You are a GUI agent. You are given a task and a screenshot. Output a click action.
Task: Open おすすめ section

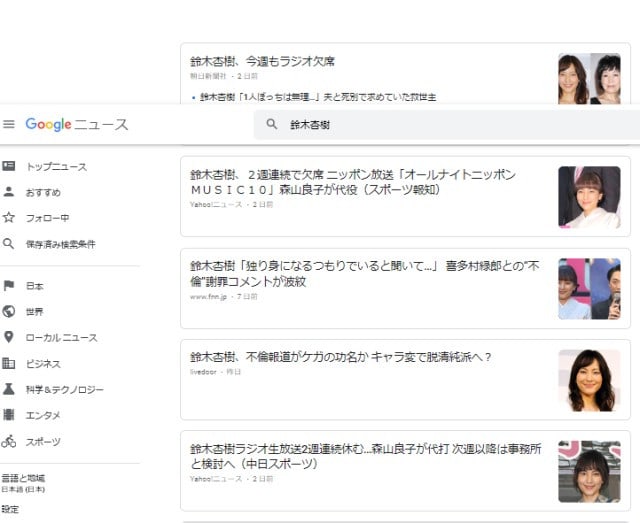coord(43,192)
